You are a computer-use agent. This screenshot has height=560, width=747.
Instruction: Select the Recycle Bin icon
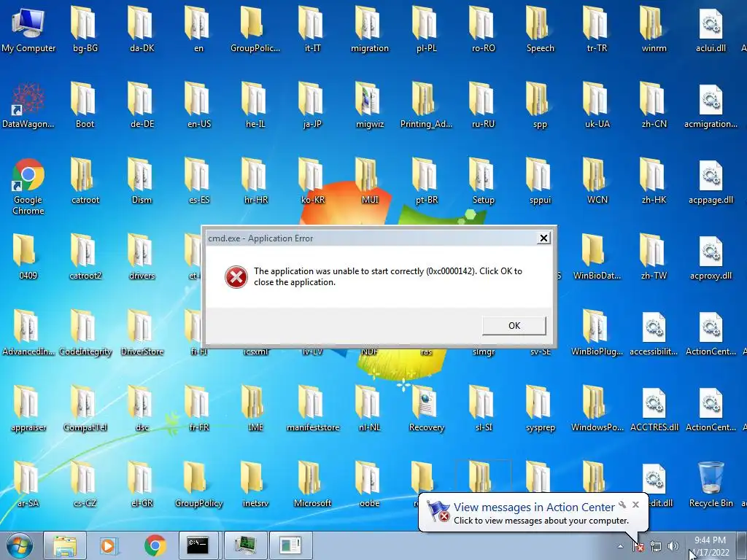711,484
